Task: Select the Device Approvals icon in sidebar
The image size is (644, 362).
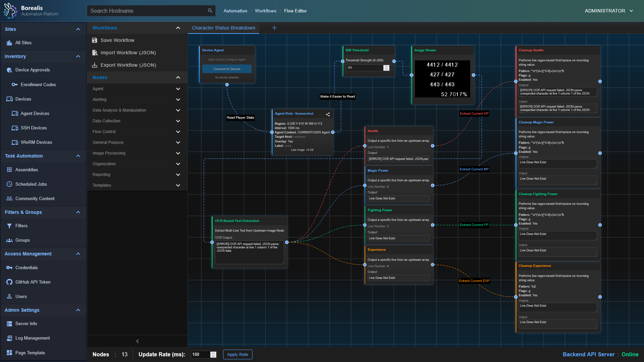Action: [9, 70]
